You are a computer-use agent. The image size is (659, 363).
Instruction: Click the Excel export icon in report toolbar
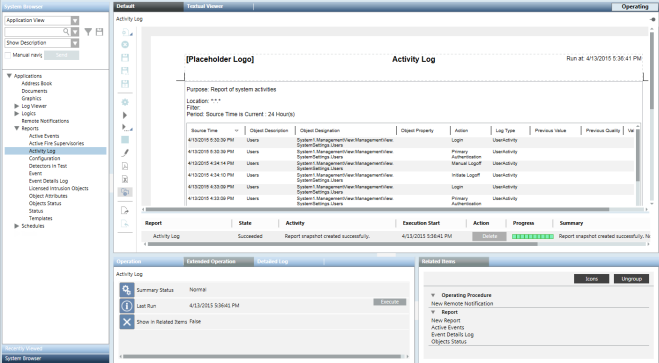(125, 179)
